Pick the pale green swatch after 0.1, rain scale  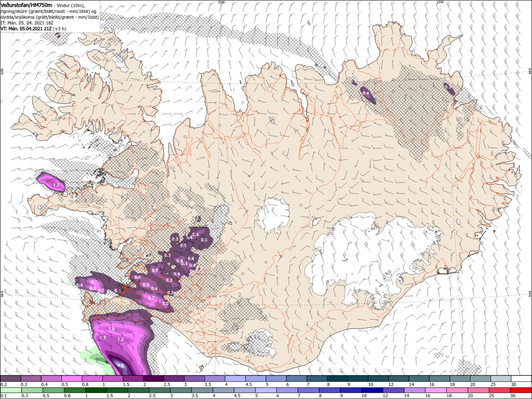(x=11, y=390)
